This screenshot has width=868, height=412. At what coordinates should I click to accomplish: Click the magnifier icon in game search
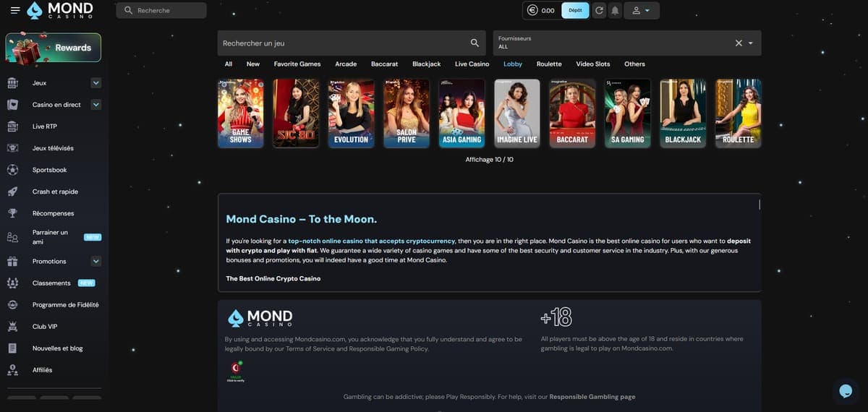[475, 43]
